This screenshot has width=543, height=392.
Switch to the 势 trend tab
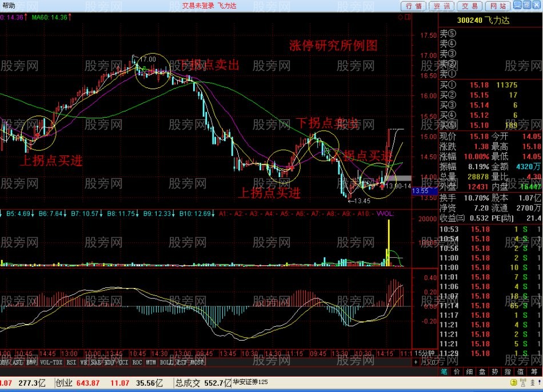tap(495, 371)
